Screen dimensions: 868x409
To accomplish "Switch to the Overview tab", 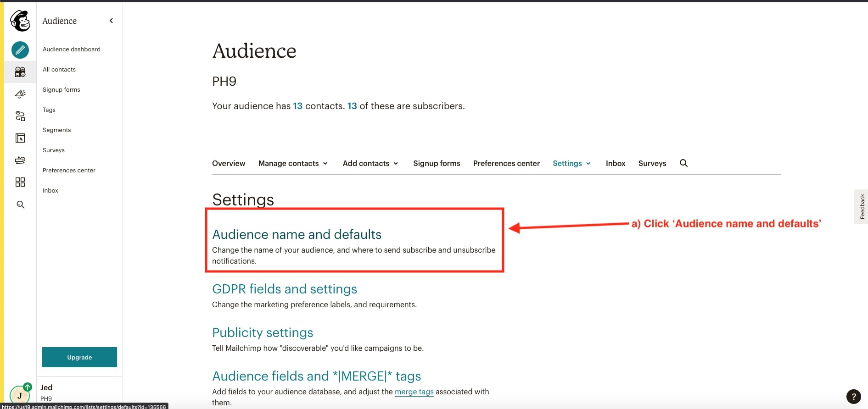I will click(229, 163).
